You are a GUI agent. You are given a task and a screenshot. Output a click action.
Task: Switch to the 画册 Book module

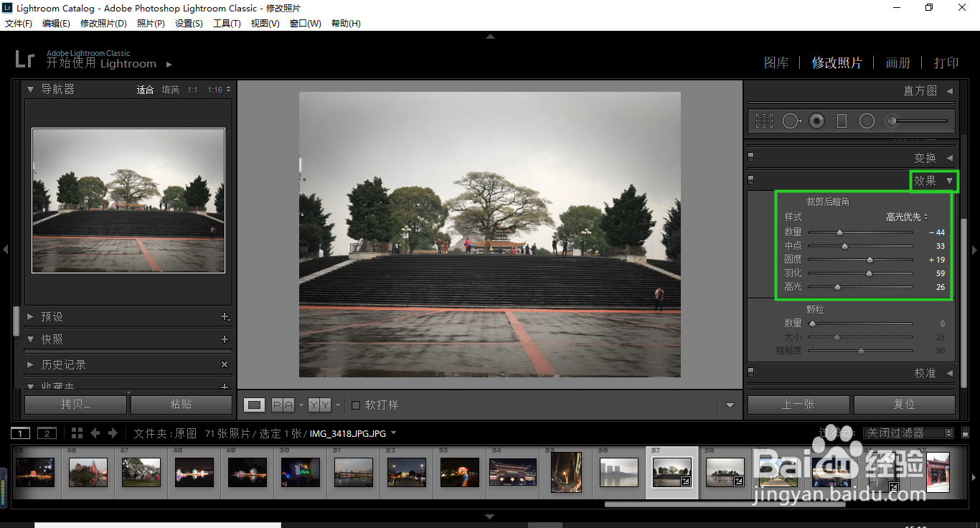coord(897,63)
